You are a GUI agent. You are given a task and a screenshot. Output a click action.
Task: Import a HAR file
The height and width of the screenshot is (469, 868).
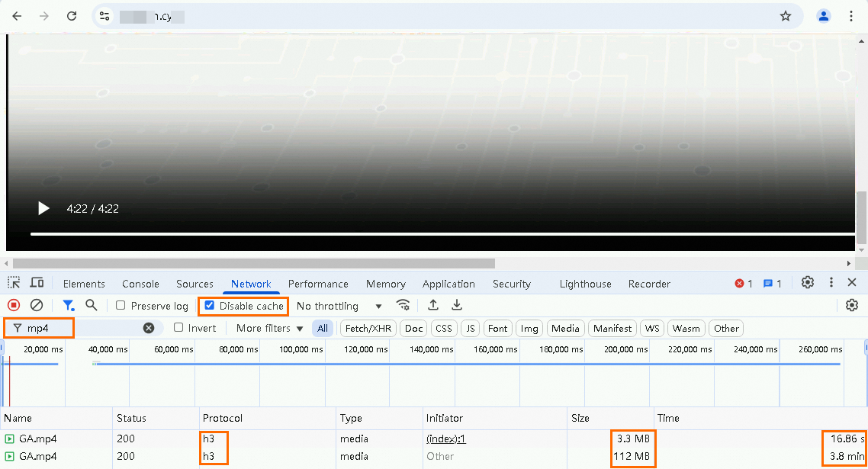[x=433, y=305]
